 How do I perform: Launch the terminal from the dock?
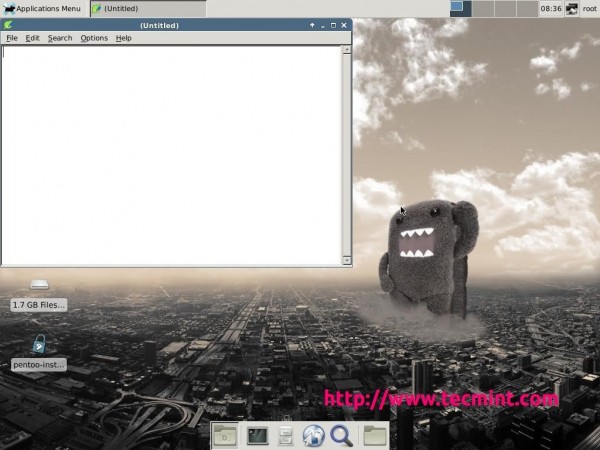pyautogui.click(x=258, y=435)
